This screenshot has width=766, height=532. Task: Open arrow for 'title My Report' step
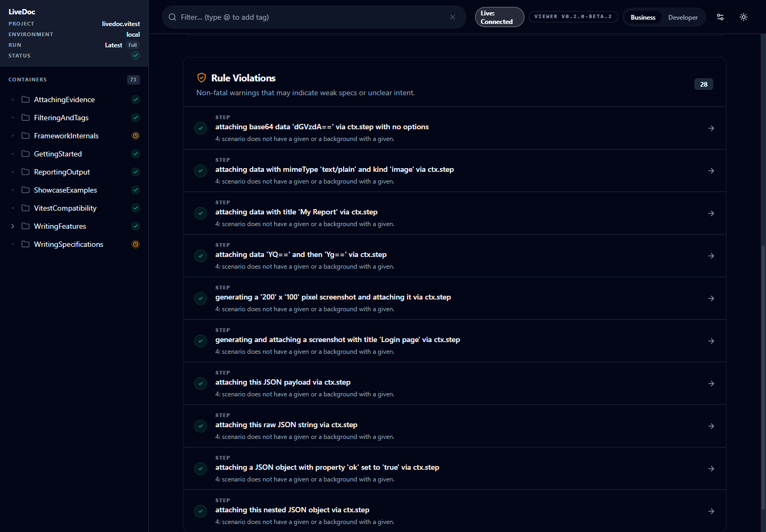[x=711, y=213]
